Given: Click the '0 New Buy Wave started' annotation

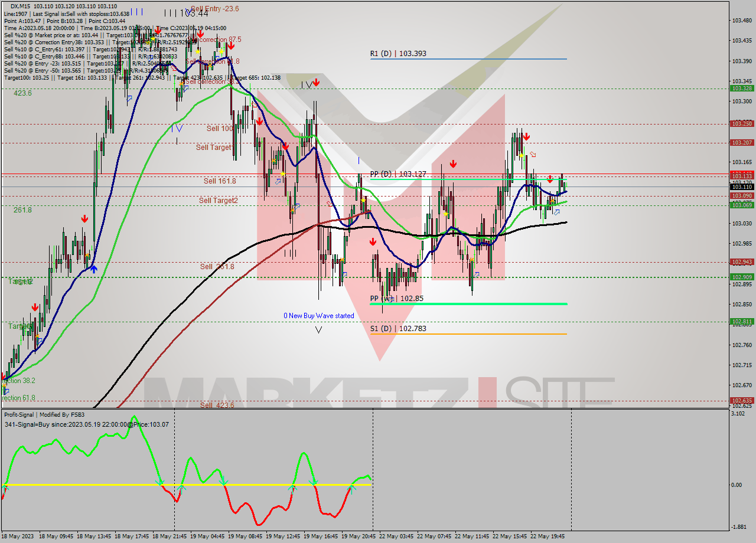Looking at the screenshot, I should tap(319, 316).
